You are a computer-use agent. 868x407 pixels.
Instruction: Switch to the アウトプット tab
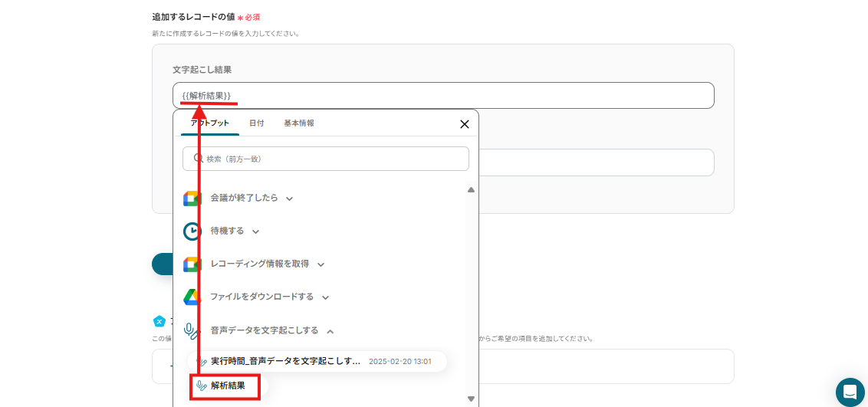coord(210,123)
